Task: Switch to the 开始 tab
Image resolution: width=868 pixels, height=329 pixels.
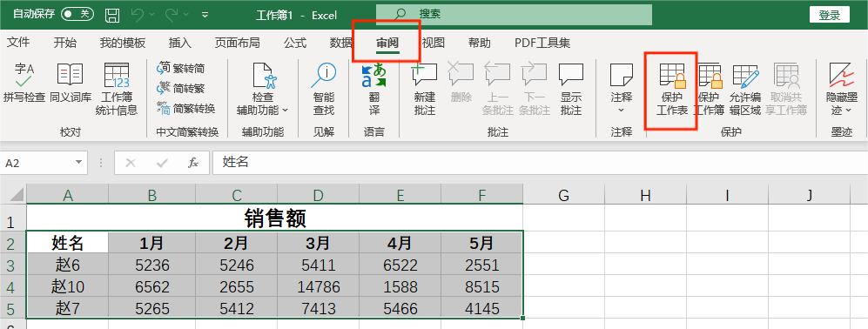Action: 65,43
